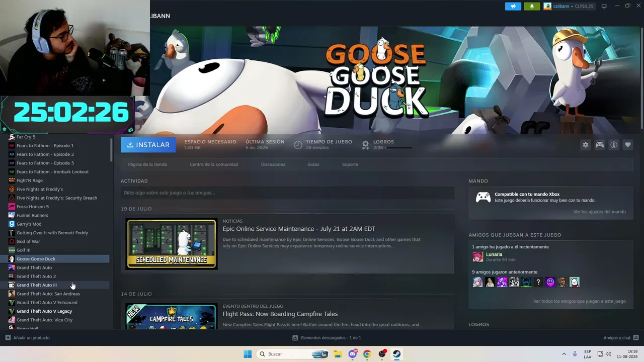644x362 pixels.
Task: Open the Centro de la comunidad tab
Action: 214,164
